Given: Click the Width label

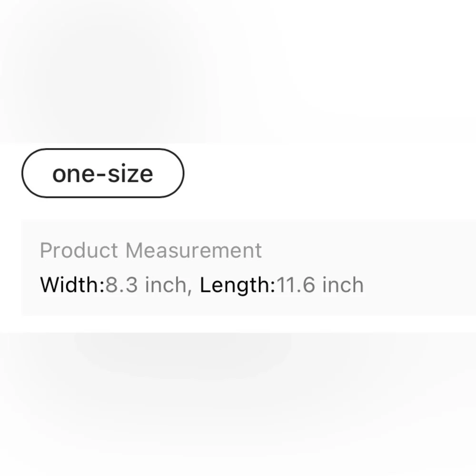Looking at the screenshot, I should click(x=72, y=285).
